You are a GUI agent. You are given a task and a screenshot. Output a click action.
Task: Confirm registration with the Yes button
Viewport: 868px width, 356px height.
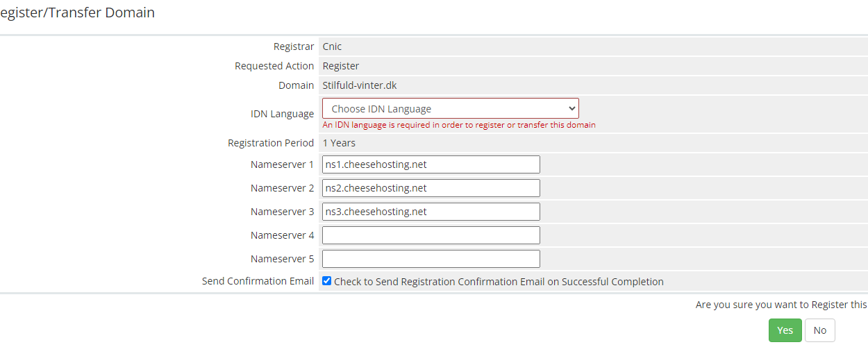pyautogui.click(x=785, y=330)
